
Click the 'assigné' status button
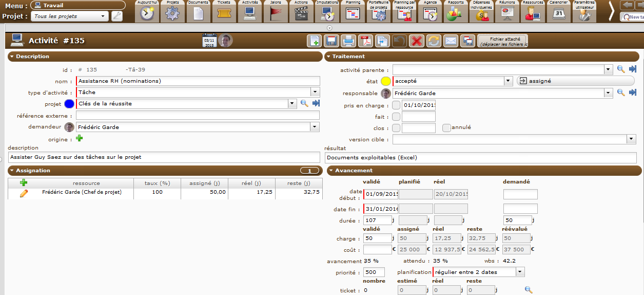(575, 81)
